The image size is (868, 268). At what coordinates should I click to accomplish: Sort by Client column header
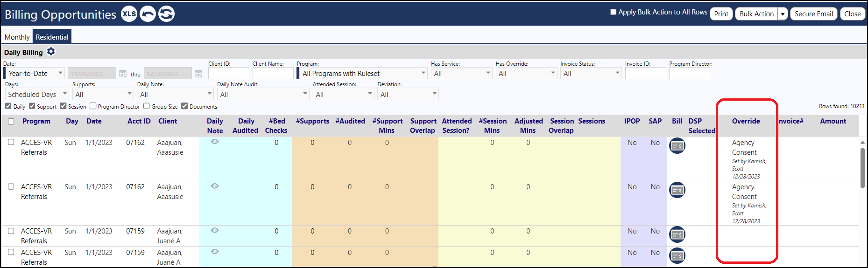point(168,121)
